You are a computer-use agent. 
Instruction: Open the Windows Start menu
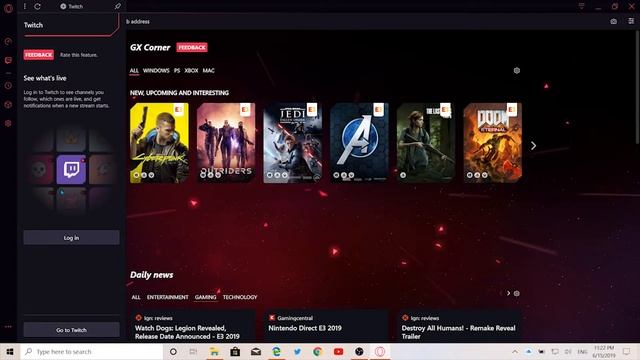pos(10,351)
